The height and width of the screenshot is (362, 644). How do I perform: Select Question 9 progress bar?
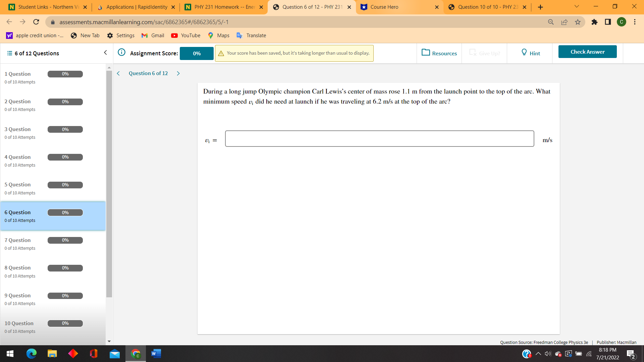click(65, 296)
